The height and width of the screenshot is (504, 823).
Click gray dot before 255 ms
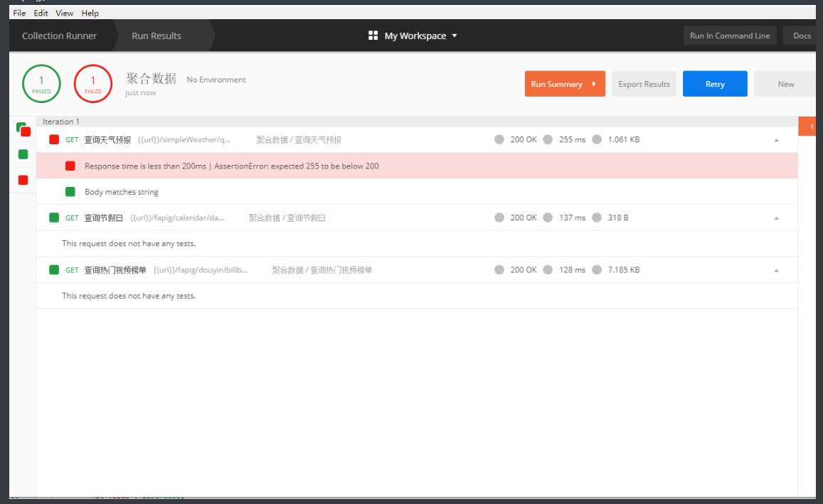coord(548,139)
